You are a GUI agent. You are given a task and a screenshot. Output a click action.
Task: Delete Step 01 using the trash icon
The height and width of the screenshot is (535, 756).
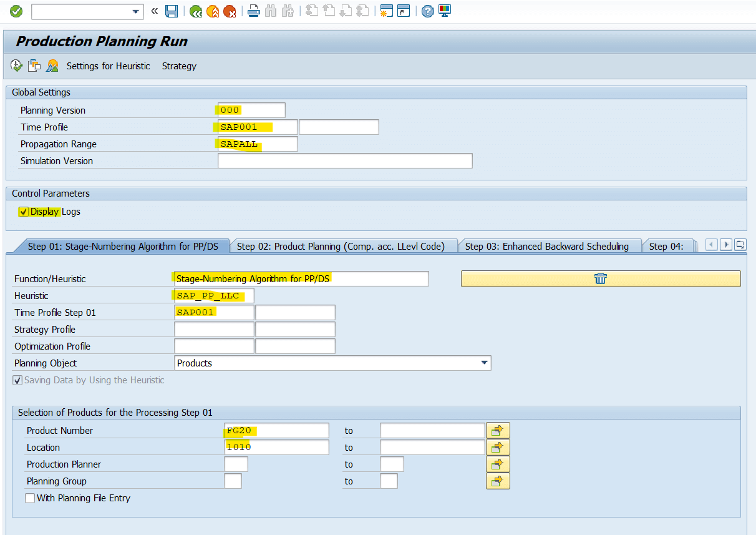(600, 278)
